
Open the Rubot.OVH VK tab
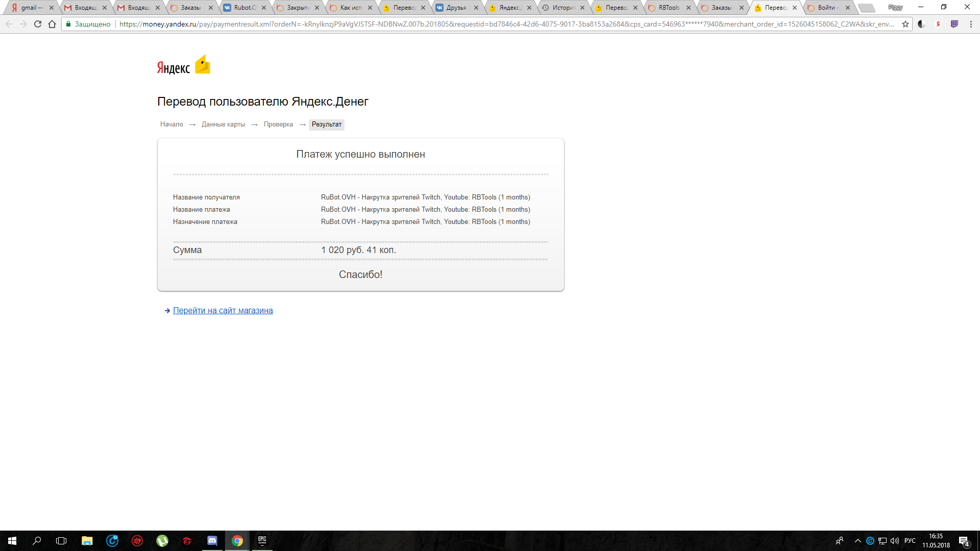pyautogui.click(x=244, y=8)
